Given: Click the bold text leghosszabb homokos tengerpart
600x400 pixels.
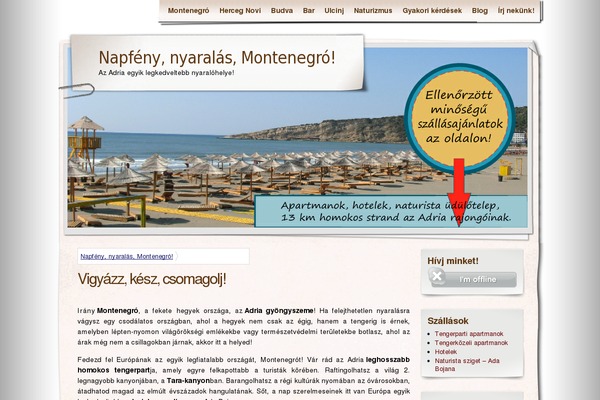Looking at the screenshot, I should click(244, 365).
